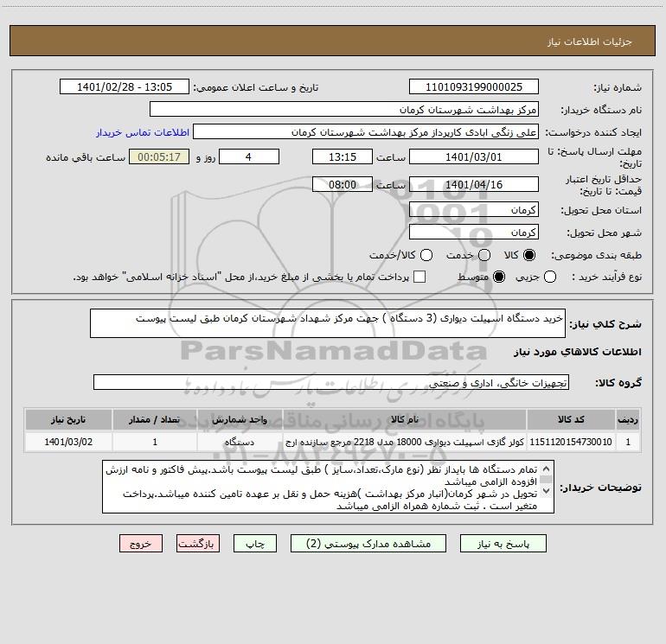
Task: Click the delivery city field کرمان
Action: 474,233
